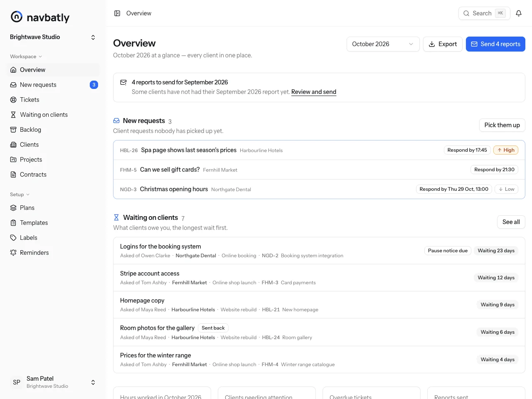The image size is (532, 399).
Task: Click the Templates clipboard icon
Action: pyautogui.click(x=13, y=223)
